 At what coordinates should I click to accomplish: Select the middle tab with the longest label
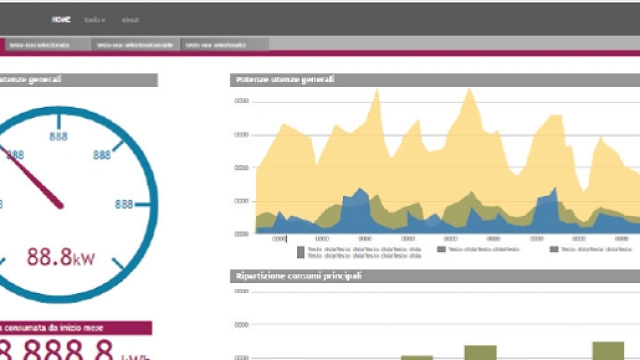click(x=136, y=45)
